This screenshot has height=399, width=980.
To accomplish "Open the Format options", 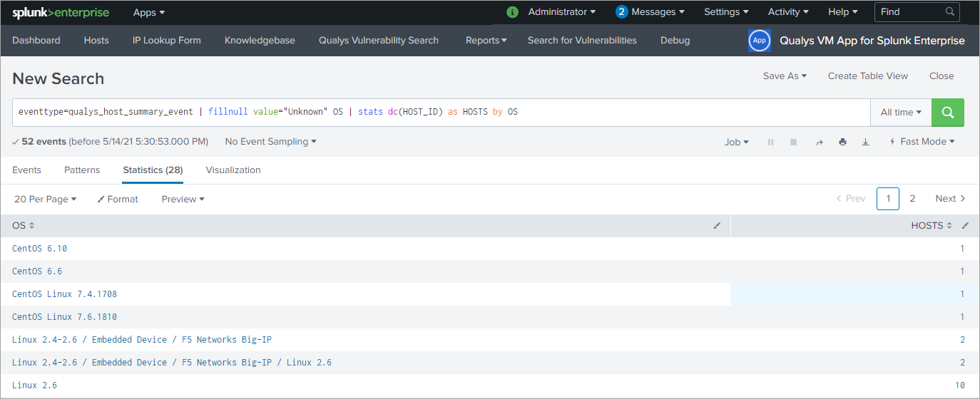I will pyautogui.click(x=118, y=199).
